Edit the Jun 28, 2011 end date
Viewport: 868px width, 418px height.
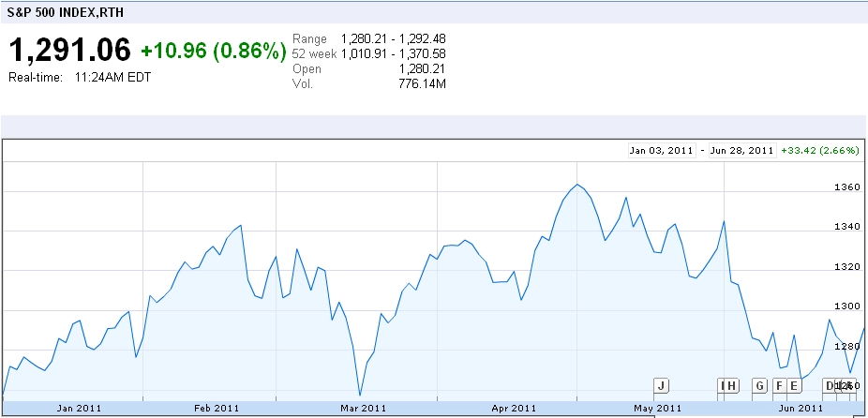click(x=742, y=151)
